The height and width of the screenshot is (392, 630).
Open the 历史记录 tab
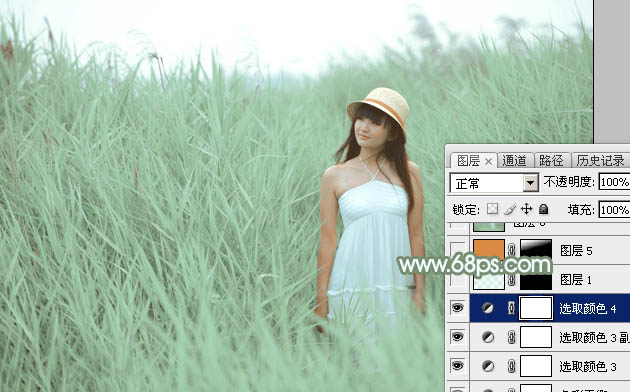pos(601,161)
